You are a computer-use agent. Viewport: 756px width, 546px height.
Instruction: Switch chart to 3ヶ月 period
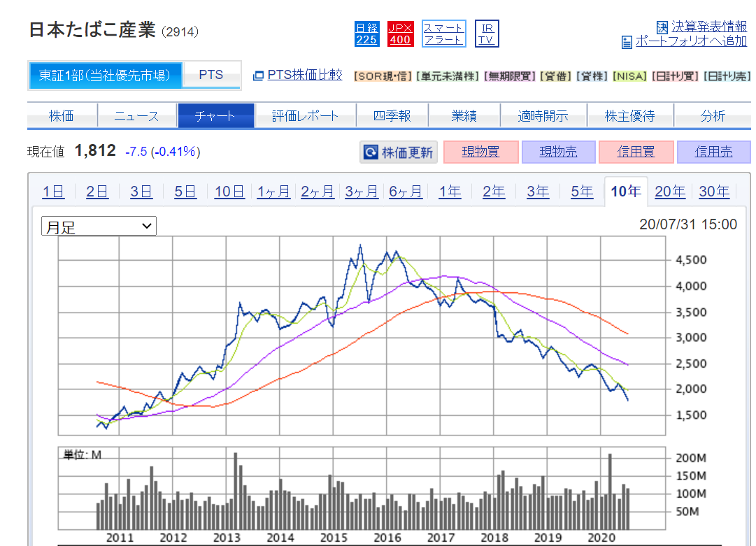tap(362, 192)
